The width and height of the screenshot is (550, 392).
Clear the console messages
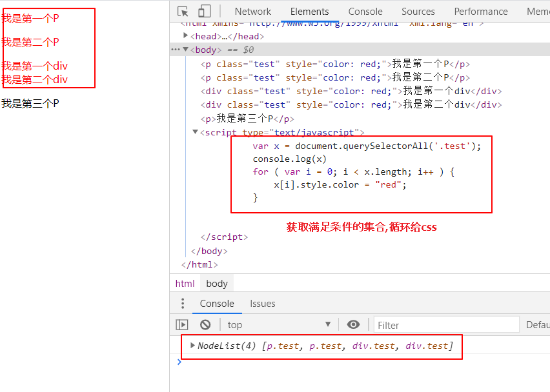pyautogui.click(x=207, y=324)
